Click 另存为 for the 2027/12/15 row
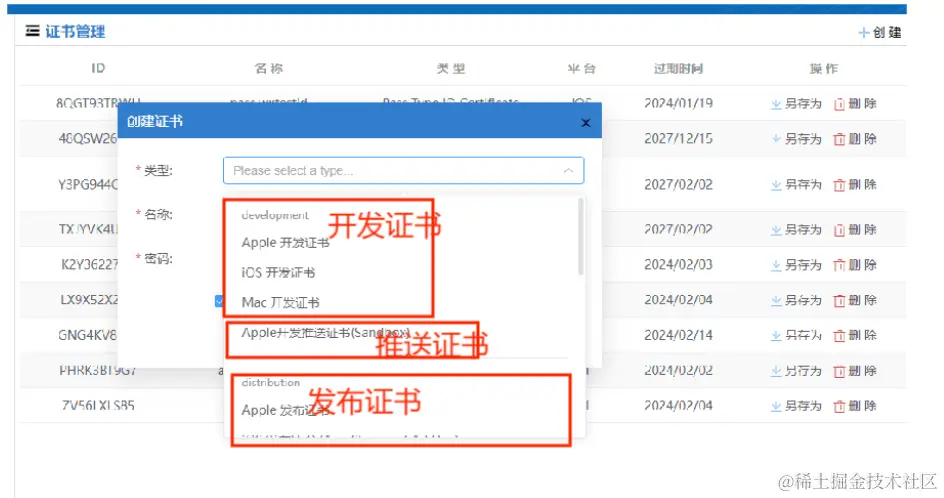This screenshot has height=498, width=944. point(796,139)
